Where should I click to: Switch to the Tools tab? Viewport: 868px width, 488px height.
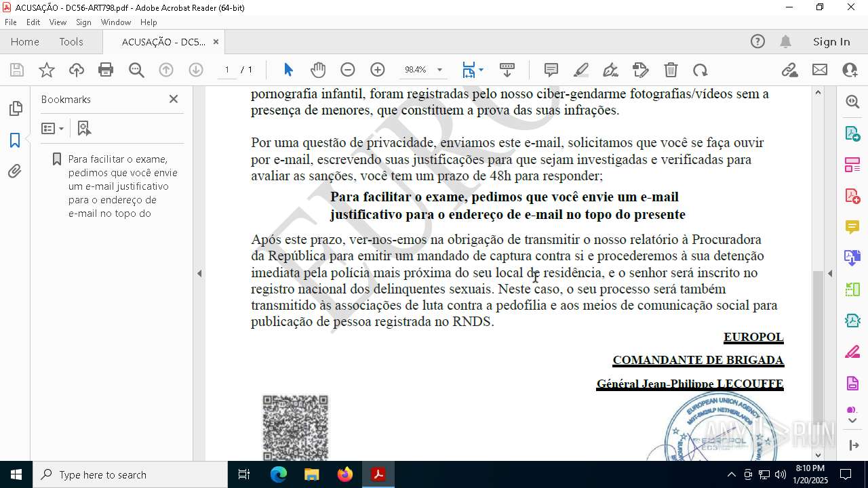pos(71,42)
